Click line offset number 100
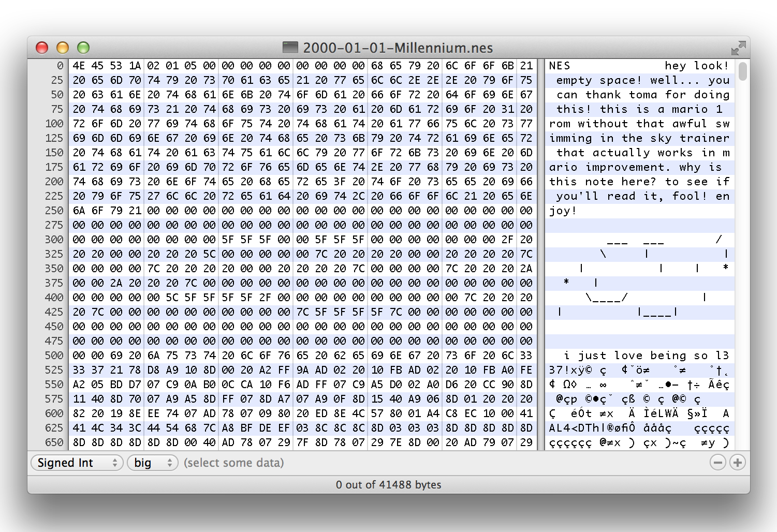The image size is (777, 532). coord(54,124)
